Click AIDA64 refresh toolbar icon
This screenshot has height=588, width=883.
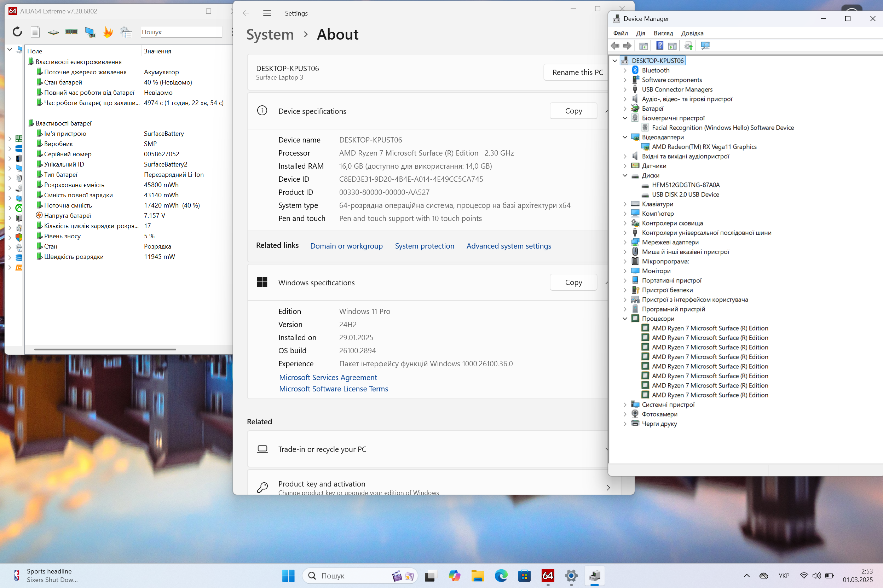[x=17, y=32]
